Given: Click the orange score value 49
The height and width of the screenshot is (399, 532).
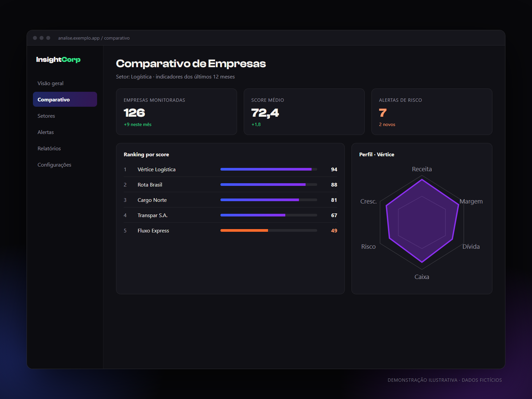Looking at the screenshot, I should tap(334, 230).
